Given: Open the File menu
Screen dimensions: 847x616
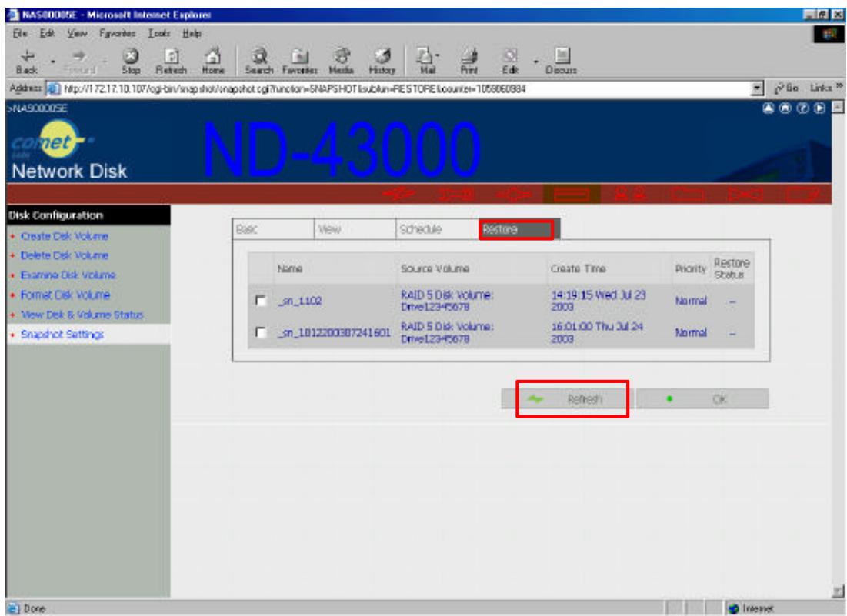Looking at the screenshot, I should [x=20, y=34].
